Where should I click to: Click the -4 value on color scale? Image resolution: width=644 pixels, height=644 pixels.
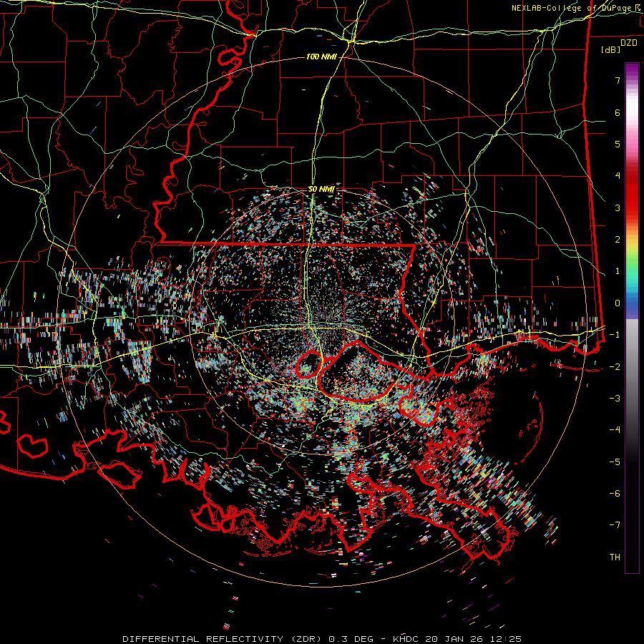tap(615, 430)
